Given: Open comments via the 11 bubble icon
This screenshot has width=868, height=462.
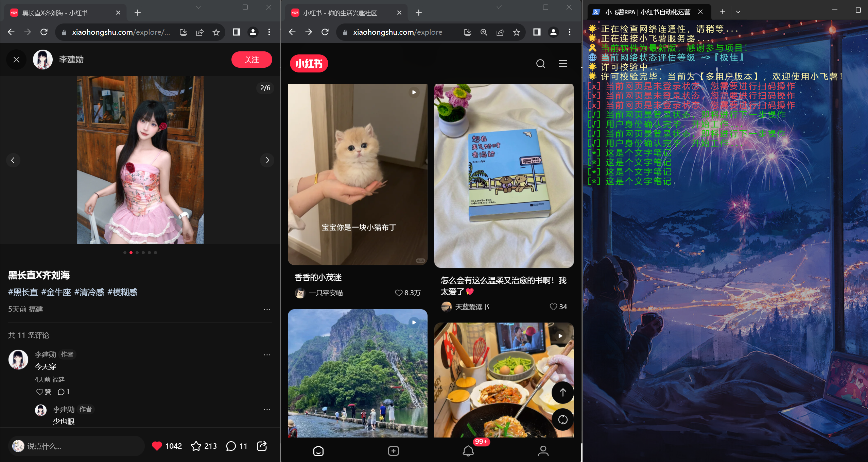Looking at the screenshot, I should coord(231,446).
